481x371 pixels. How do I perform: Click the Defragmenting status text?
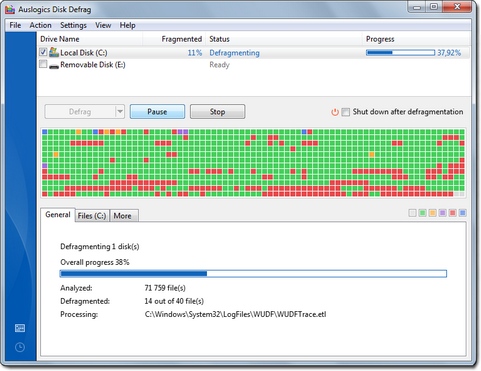click(x=234, y=53)
